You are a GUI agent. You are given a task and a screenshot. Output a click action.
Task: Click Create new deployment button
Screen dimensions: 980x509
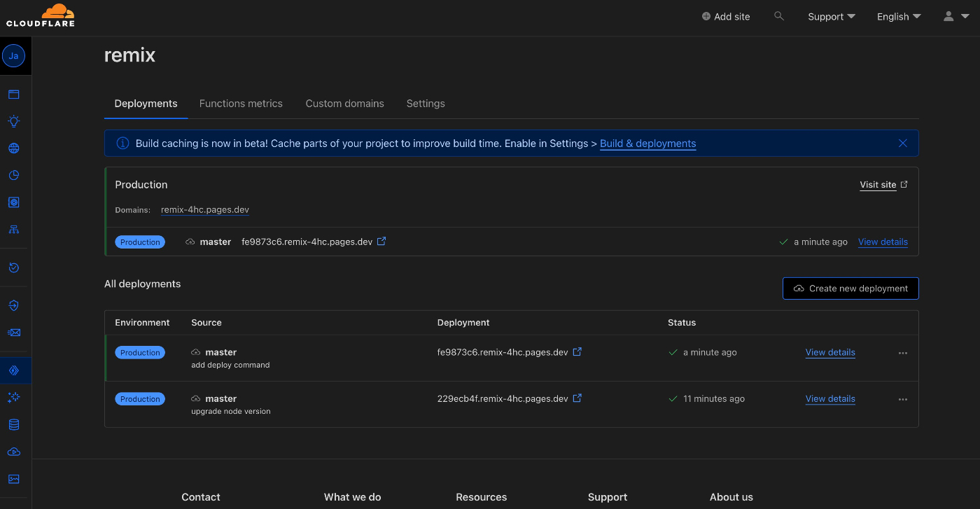click(850, 288)
